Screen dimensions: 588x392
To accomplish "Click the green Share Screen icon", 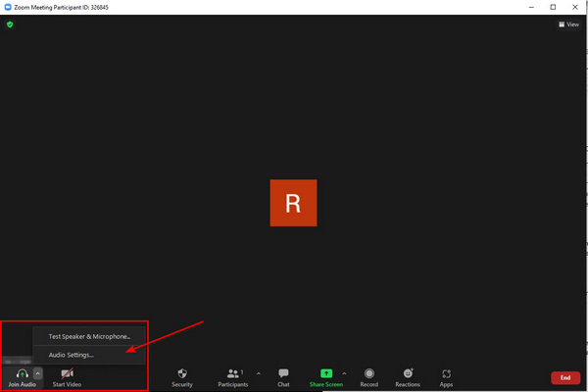I will [326, 373].
